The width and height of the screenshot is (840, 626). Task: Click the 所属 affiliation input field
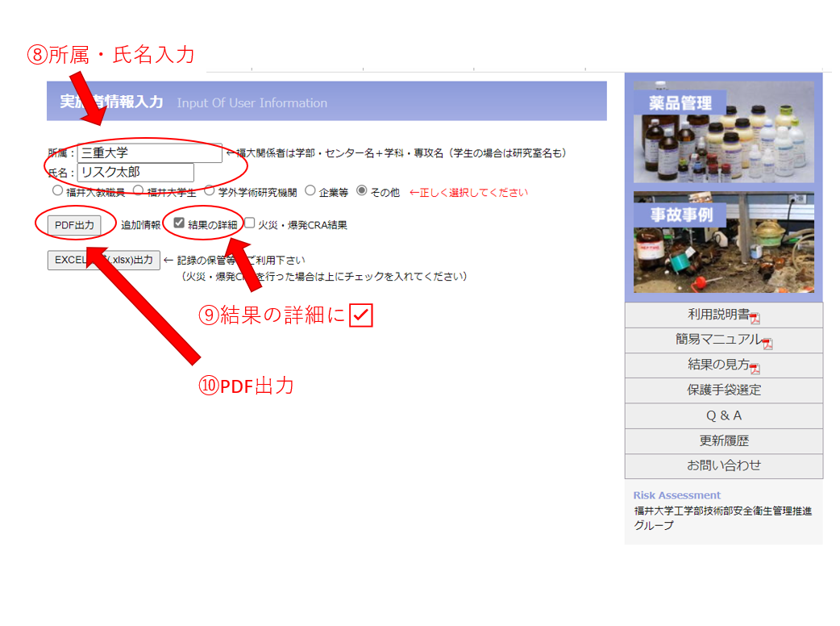coord(149,152)
